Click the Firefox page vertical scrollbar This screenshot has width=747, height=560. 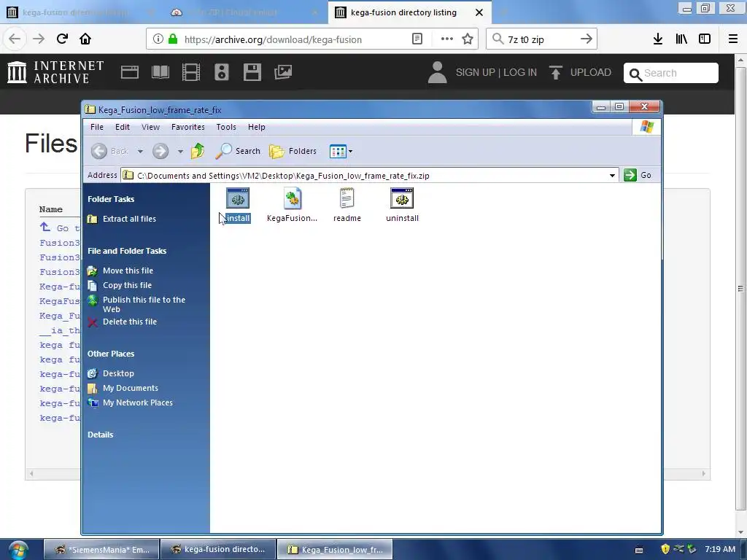coord(740,288)
